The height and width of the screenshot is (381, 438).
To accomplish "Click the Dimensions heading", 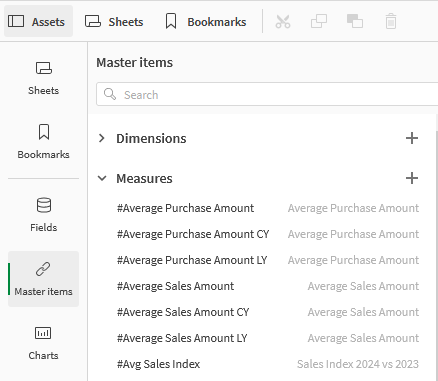I will pyautogui.click(x=151, y=138).
